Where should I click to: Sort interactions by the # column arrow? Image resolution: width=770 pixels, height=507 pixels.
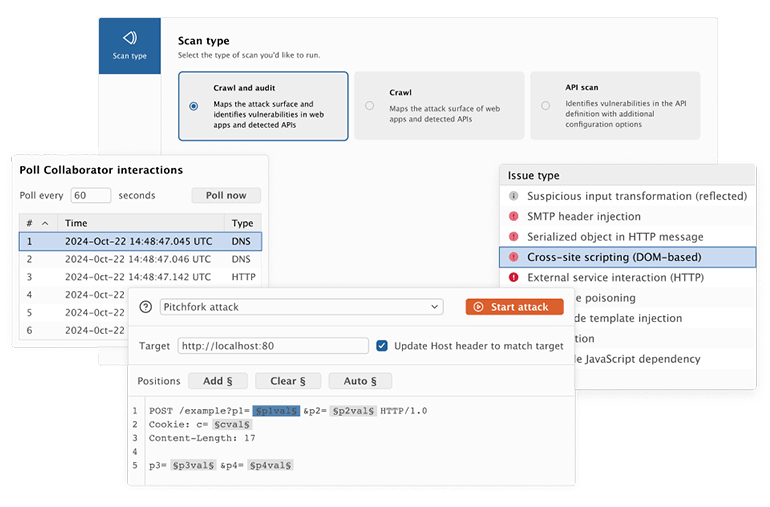click(45, 223)
